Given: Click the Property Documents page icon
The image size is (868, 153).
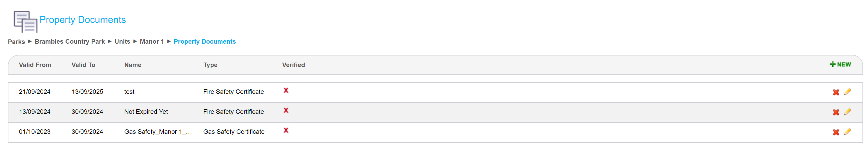Looking at the screenshot, I should [x=25, y=21].
